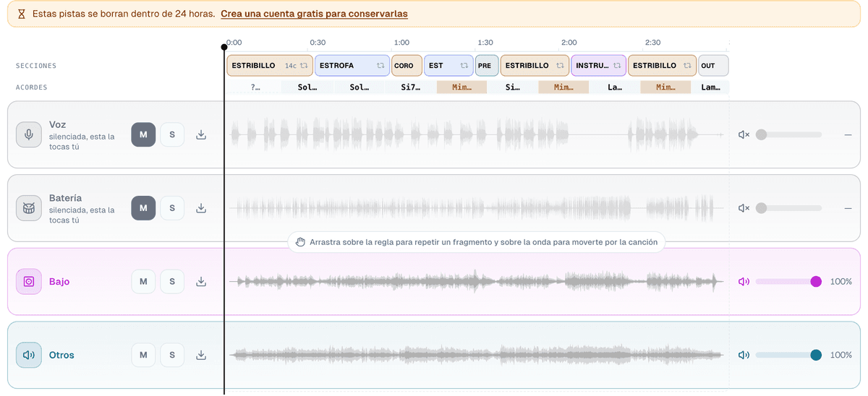
Task: Jump to the PRE section
Action: (x=485, y=66)
